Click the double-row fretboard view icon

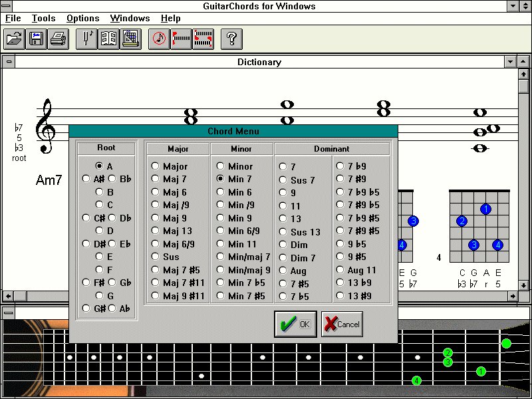[203, 39]
